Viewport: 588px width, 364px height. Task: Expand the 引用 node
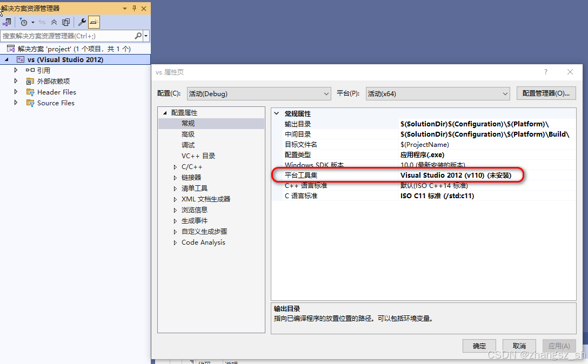[16, 70]
